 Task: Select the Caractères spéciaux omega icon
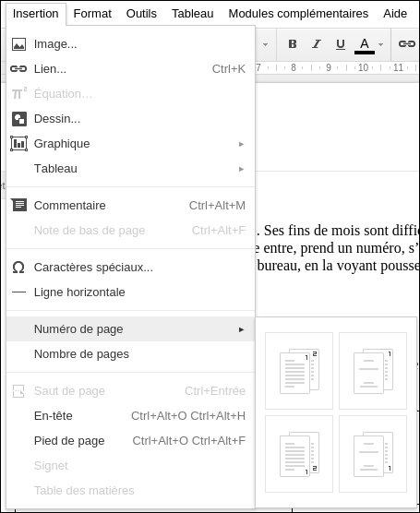click(18, 268)
